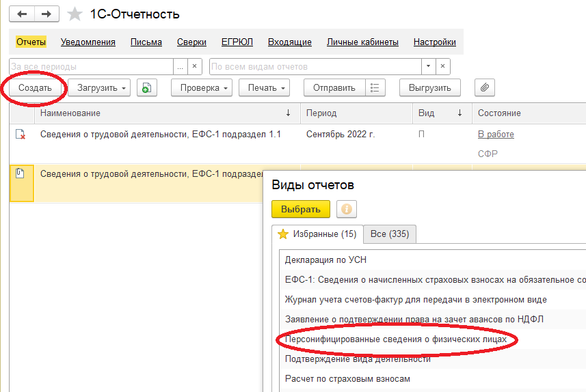Viewport: 586px width, 392px height.
Task: Click the error document icon in first row
Action: pyautogui.click(x=21, y=135)
